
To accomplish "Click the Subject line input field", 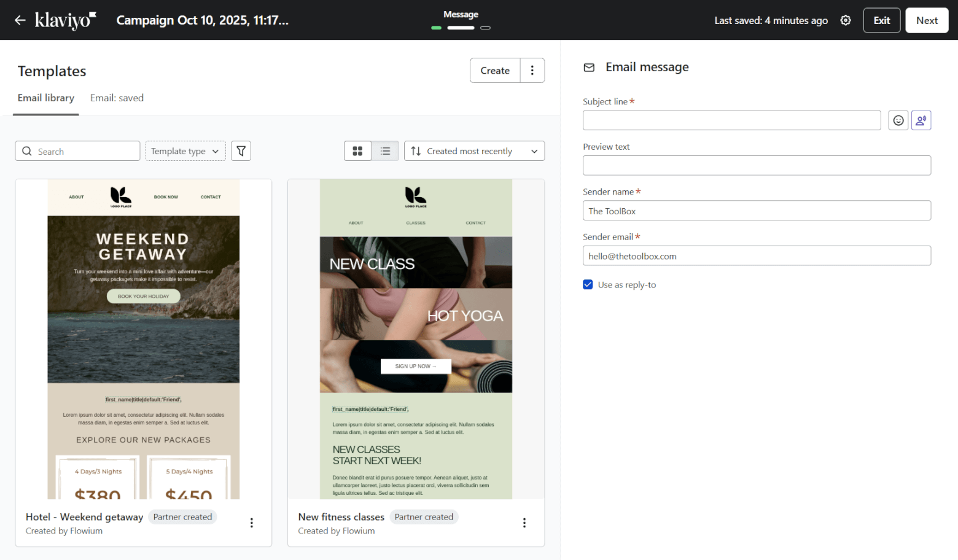I will point(731,120).
